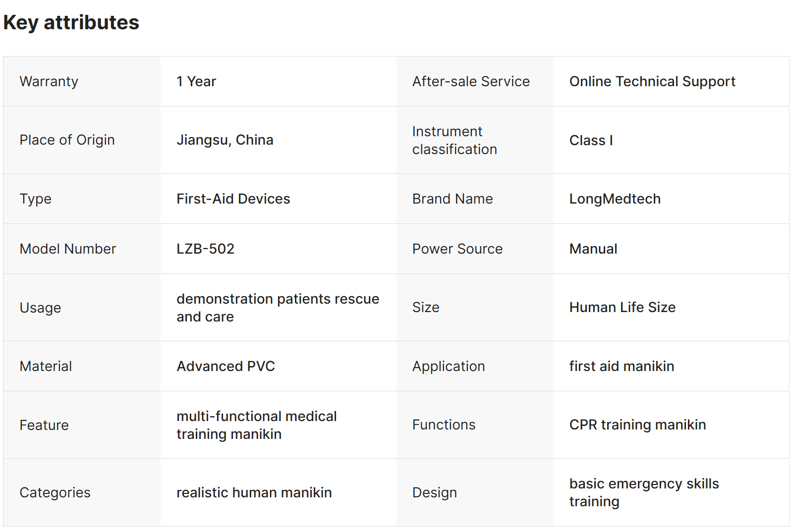Click the "Key attributes" heading
Viewport: 793px width, 532px height.
click(x=71, y=22)
